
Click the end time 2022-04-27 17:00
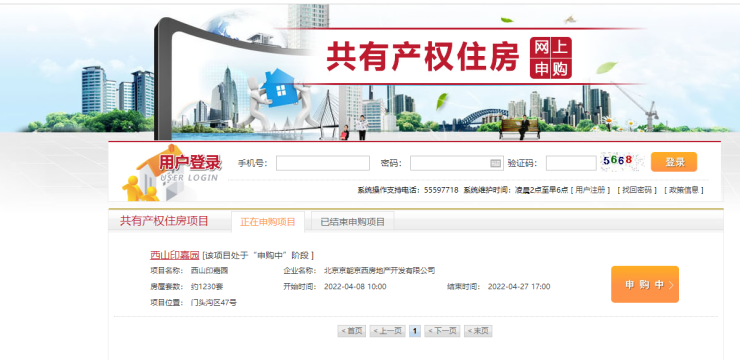(519, 287)
